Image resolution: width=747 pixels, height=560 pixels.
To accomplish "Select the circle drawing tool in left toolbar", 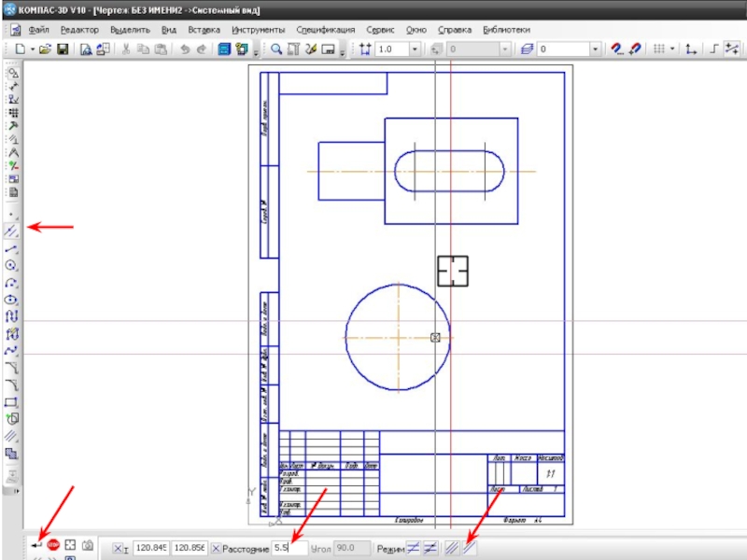I will [12, 266].
